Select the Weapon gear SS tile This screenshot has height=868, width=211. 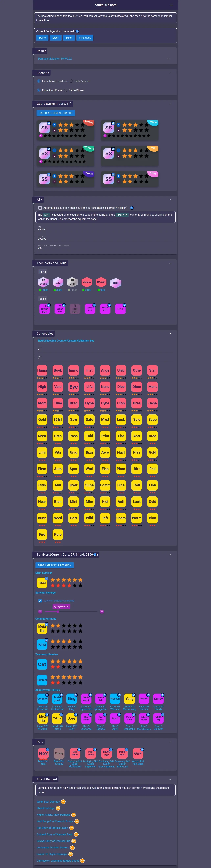click(x=45, y=128)
